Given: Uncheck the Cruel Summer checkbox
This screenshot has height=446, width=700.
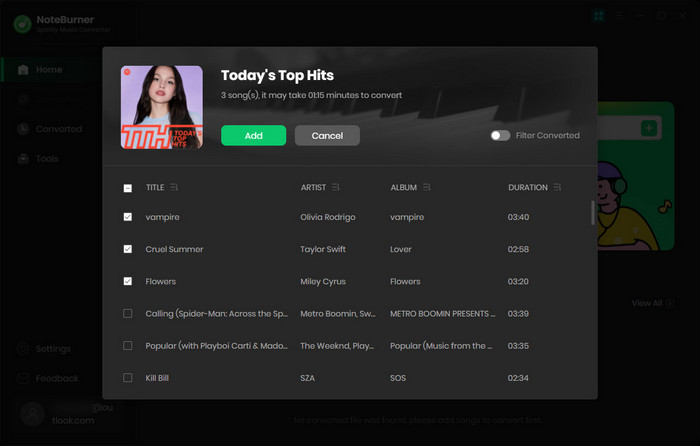Looking at the screenshot, I should pos(128,249).
